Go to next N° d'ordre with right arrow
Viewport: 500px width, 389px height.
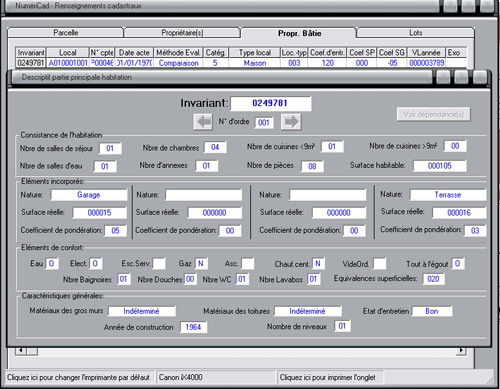coord(291,122)
